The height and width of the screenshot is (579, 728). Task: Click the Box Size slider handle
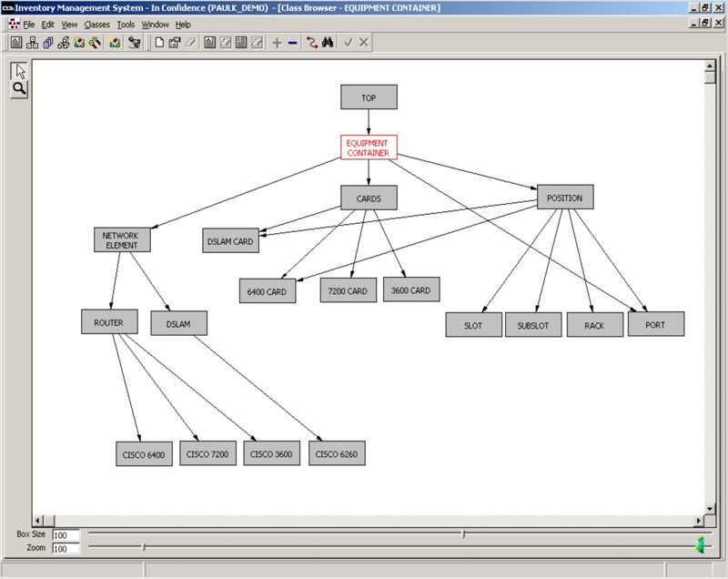(463, 534)
